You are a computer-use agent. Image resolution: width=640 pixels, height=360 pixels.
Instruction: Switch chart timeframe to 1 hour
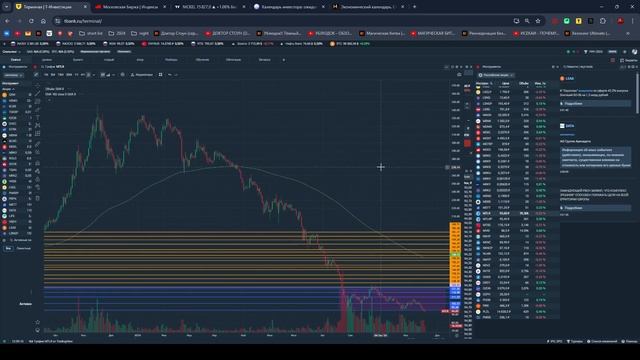[x=76, y=75]
